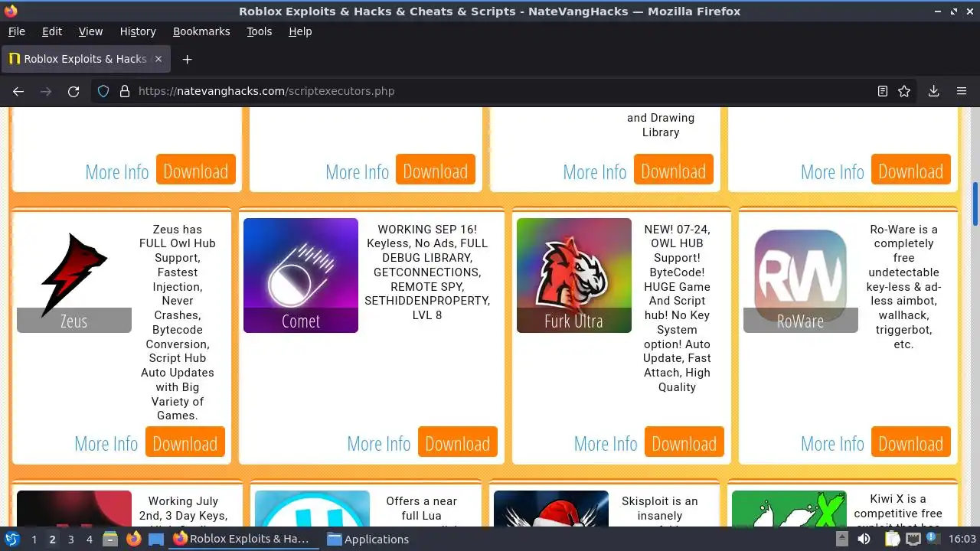Open the Firefox hamburger application menu

tap(962, 91)
